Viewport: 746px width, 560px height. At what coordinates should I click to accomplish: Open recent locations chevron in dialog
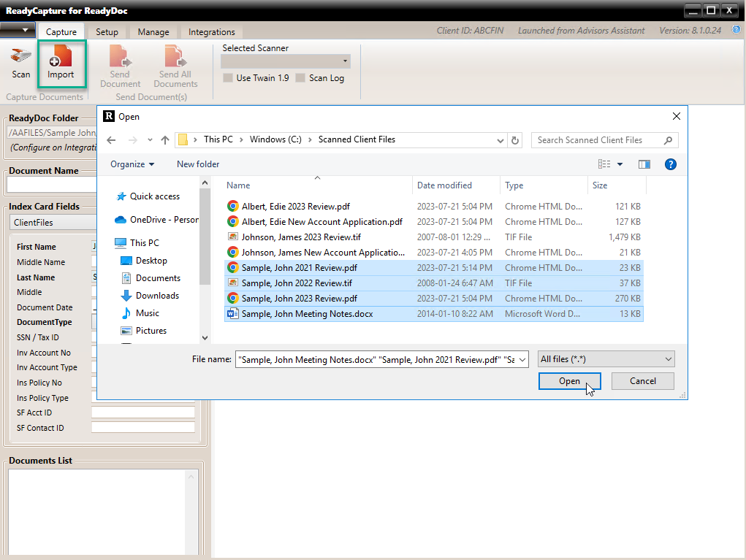click(150, 139)
